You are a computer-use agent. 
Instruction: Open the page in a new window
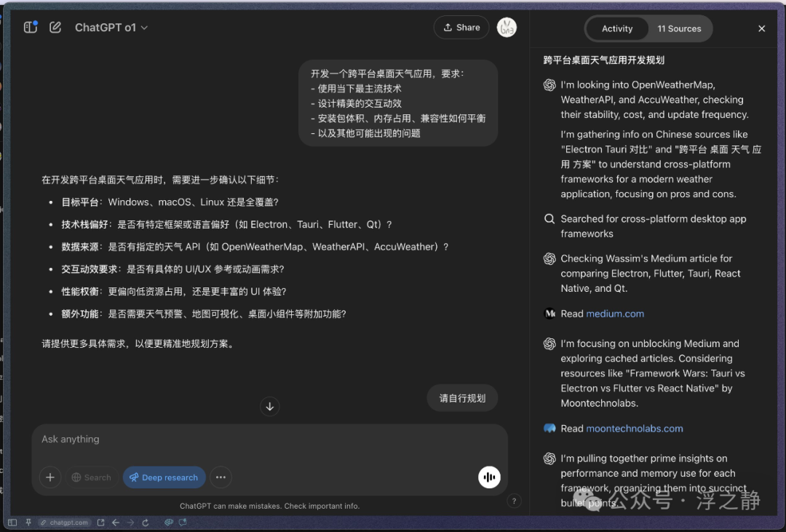tap(100, 523)
